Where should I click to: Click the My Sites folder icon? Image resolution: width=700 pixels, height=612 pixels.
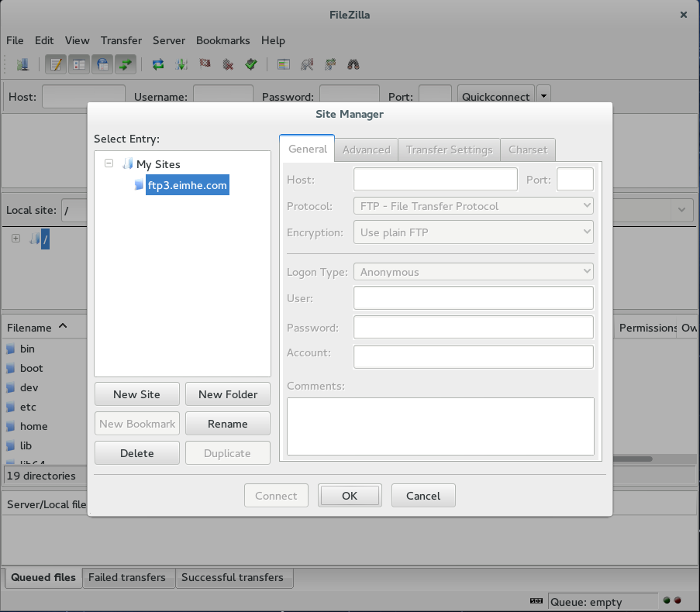128,163
